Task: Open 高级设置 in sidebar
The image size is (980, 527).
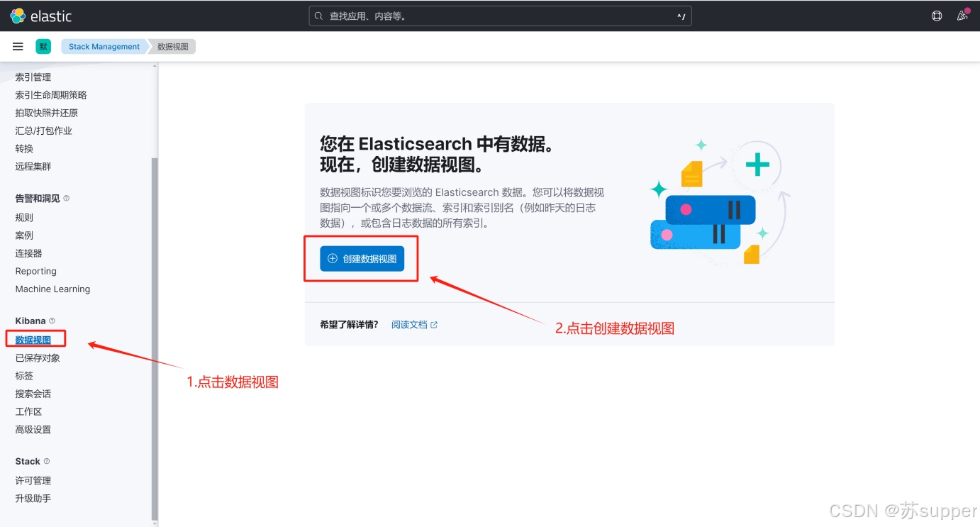Action: [x=33, y=429]
